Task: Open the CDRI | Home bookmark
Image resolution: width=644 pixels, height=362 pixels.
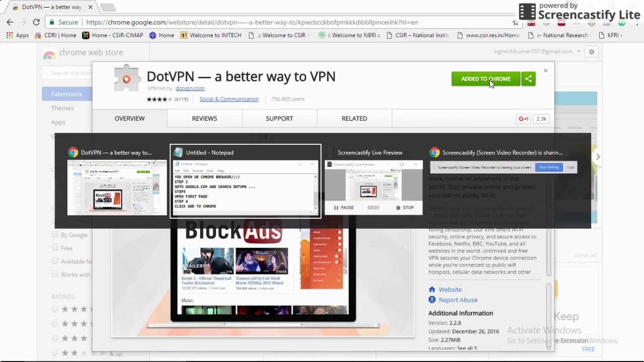Action: (55, 35)
